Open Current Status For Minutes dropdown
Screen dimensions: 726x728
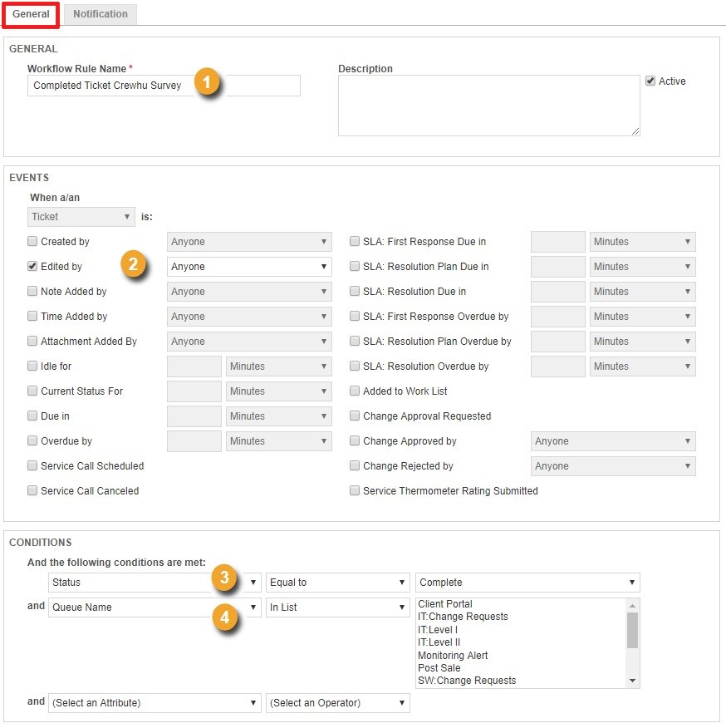coord(279,391)
